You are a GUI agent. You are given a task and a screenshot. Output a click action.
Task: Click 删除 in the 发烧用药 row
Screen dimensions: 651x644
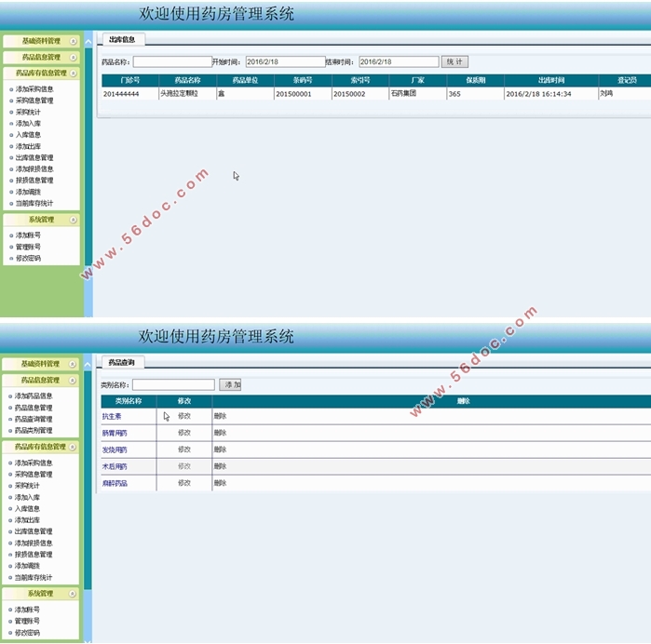click(x=221, y=449)
